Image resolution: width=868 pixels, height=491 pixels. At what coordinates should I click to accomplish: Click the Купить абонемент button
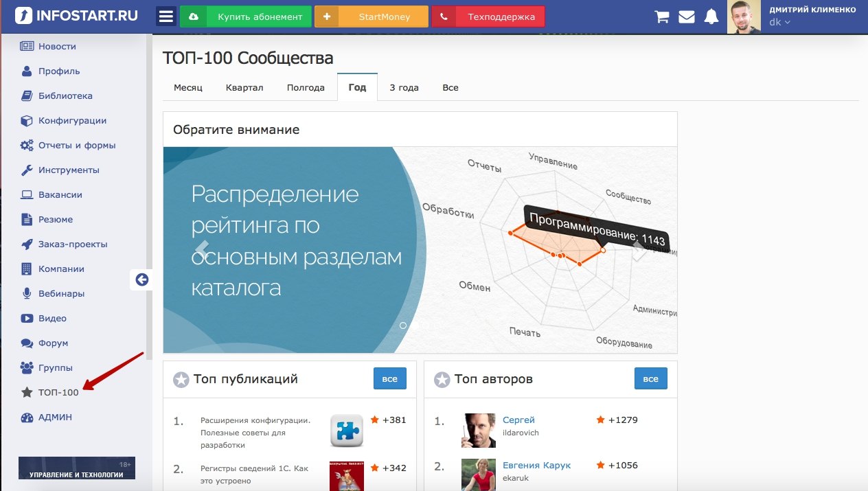tap(246, 16)
